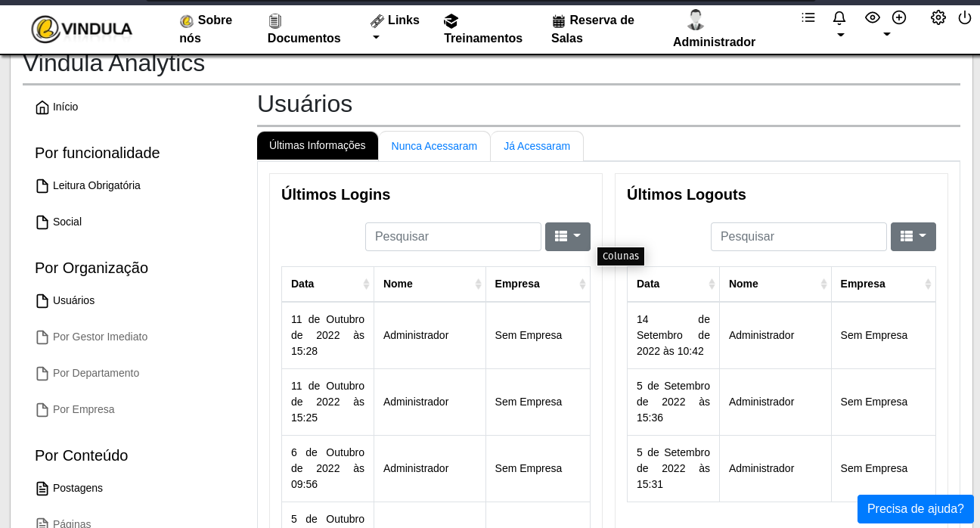Click the eye view icon in navbar
This screenshot has height=528, width=980.
[873, 17]
